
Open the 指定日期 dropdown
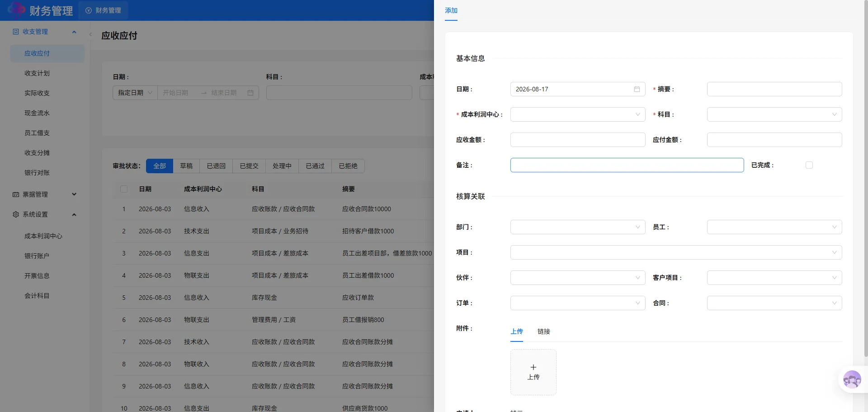tap(135, 93)
